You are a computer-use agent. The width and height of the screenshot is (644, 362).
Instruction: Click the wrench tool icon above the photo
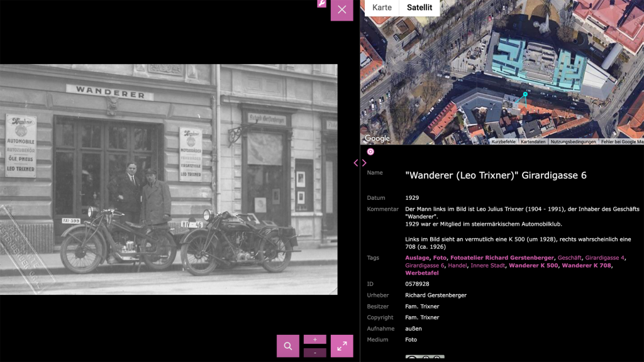point(321,3)
